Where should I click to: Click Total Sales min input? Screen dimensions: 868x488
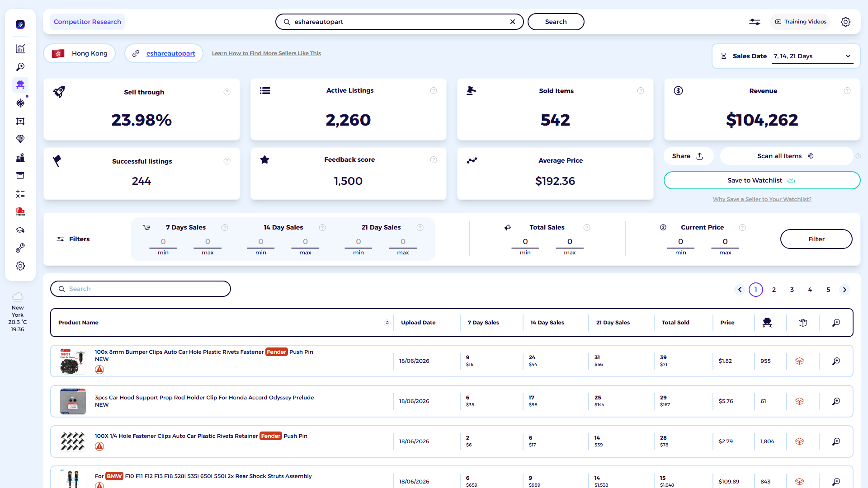click(x=525, y=242)
